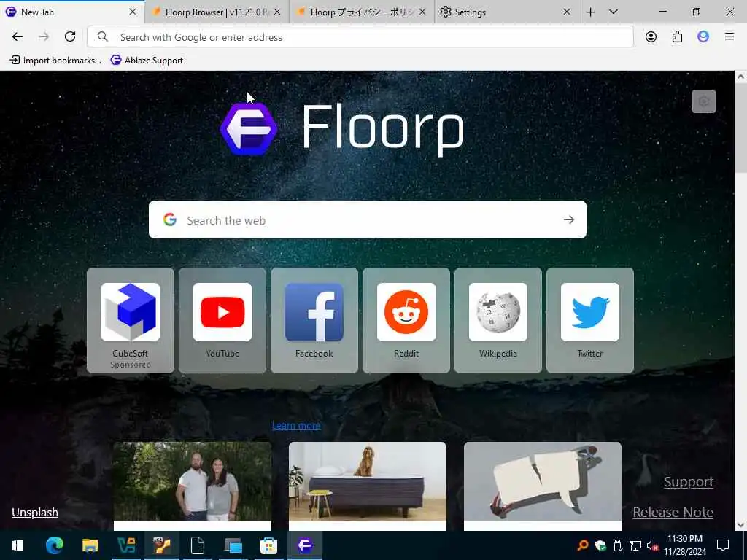Image resolution: width=747 pixels, height=560 pixels.
Task: Open the Windows Start menu
Action: point(18,545)
